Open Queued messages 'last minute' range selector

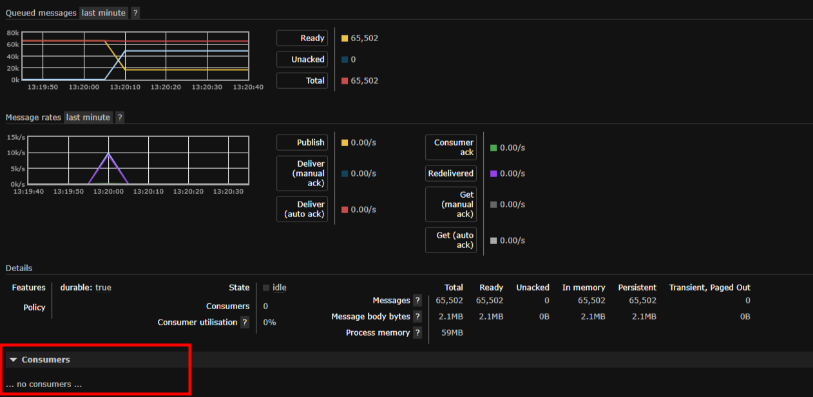pos(104,13)
